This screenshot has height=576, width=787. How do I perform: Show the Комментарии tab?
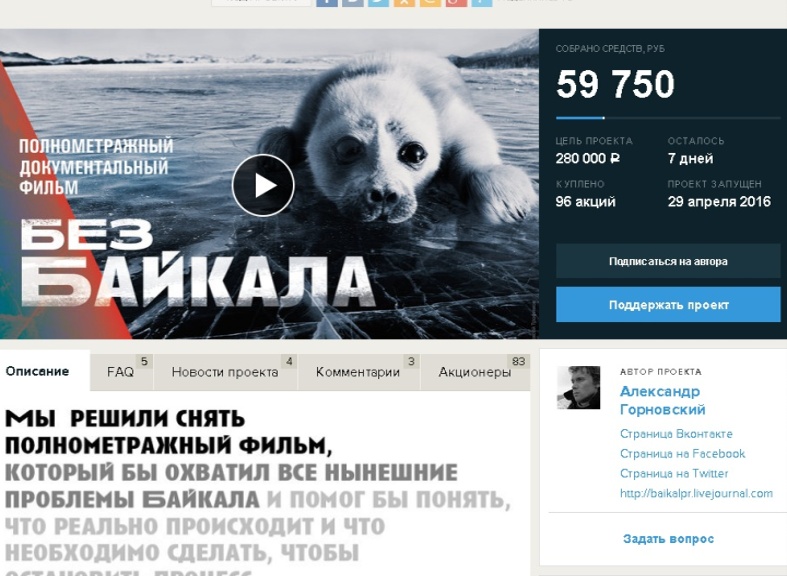pyautogui.click(x=358, y=372)
